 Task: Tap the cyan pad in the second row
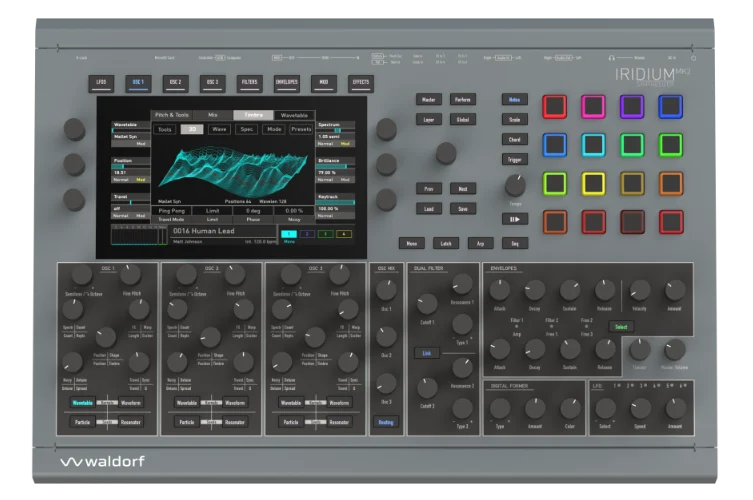click(x=594, y=145)
